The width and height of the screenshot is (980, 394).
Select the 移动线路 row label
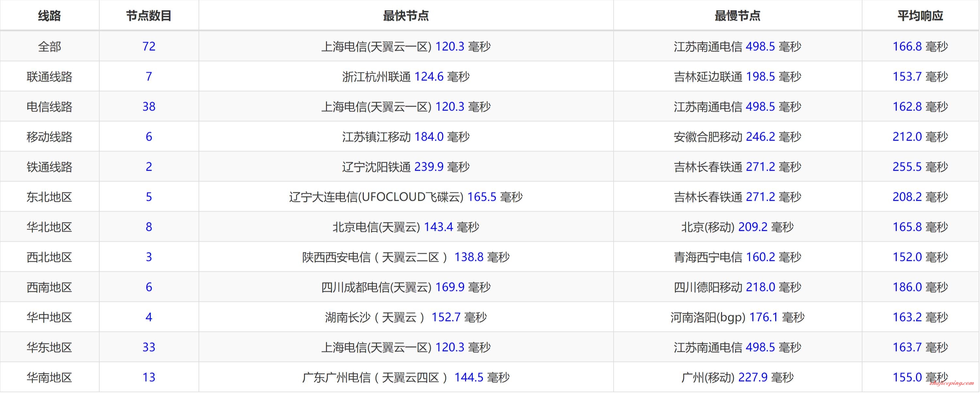pyautogui.click(x=49, y=137)
